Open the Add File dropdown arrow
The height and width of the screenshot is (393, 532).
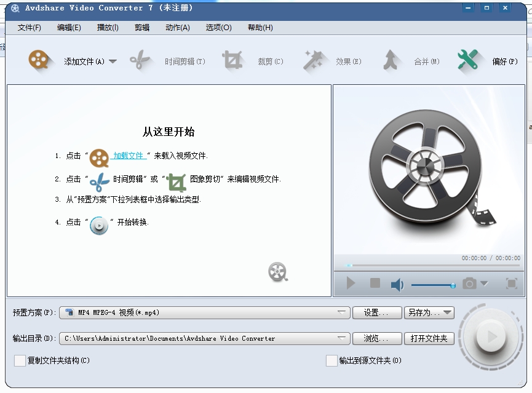click(x=113, y=62)
